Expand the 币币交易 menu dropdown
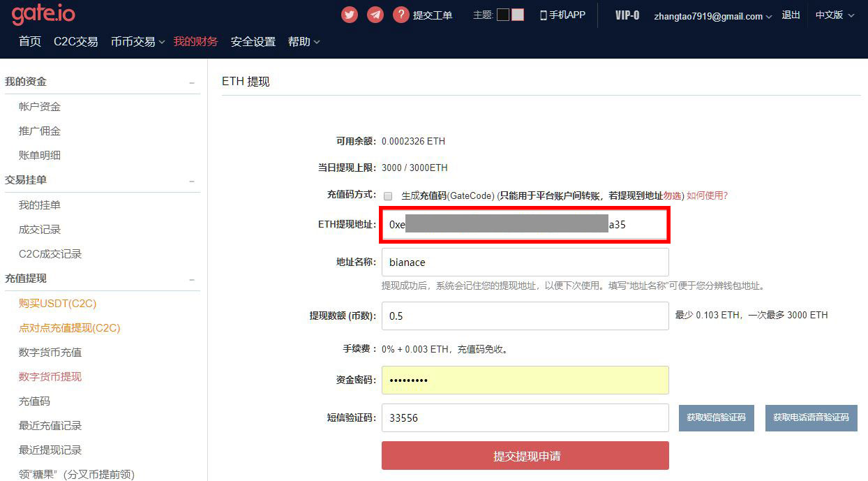The height and width of the screenshot is (481, 868). [138, 42]
